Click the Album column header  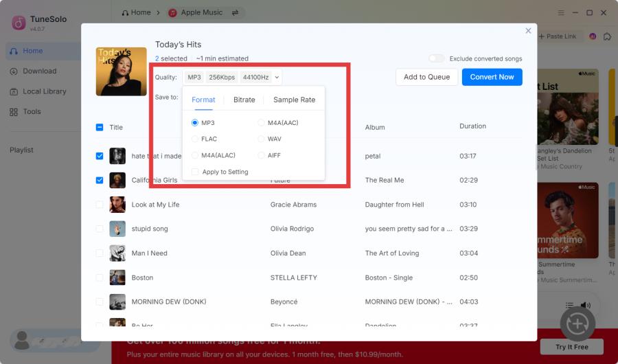click(x=375, y=127)
